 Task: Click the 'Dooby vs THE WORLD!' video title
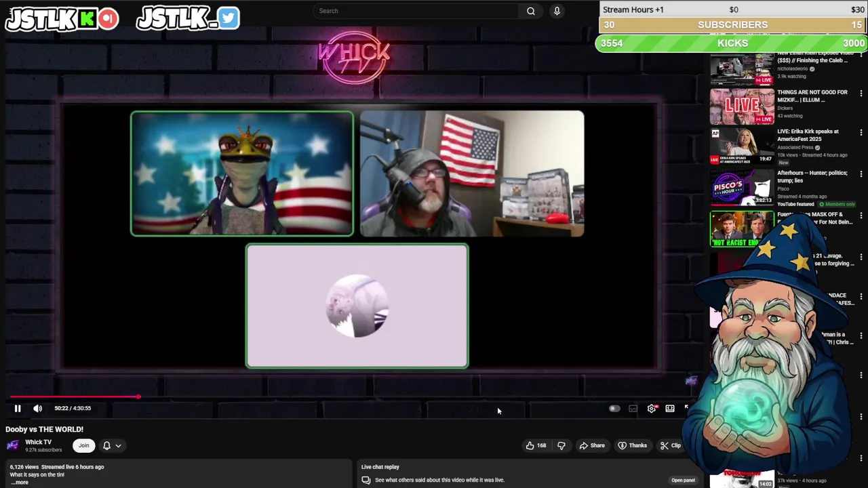45,429
